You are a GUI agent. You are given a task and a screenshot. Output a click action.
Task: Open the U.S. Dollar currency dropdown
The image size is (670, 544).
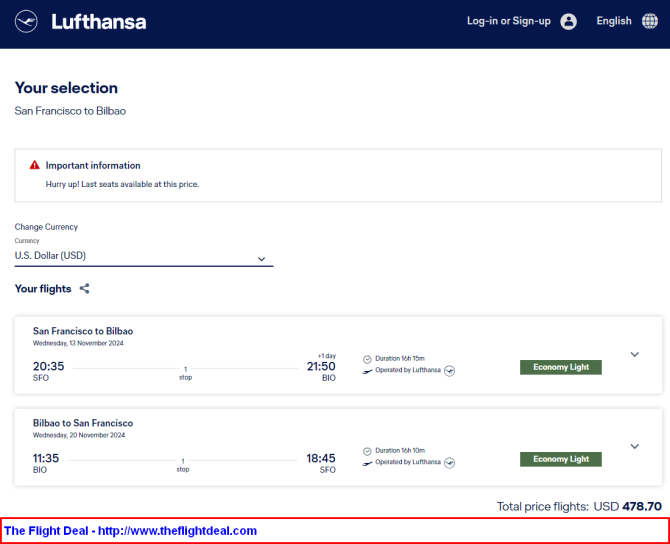click(144, 256)
